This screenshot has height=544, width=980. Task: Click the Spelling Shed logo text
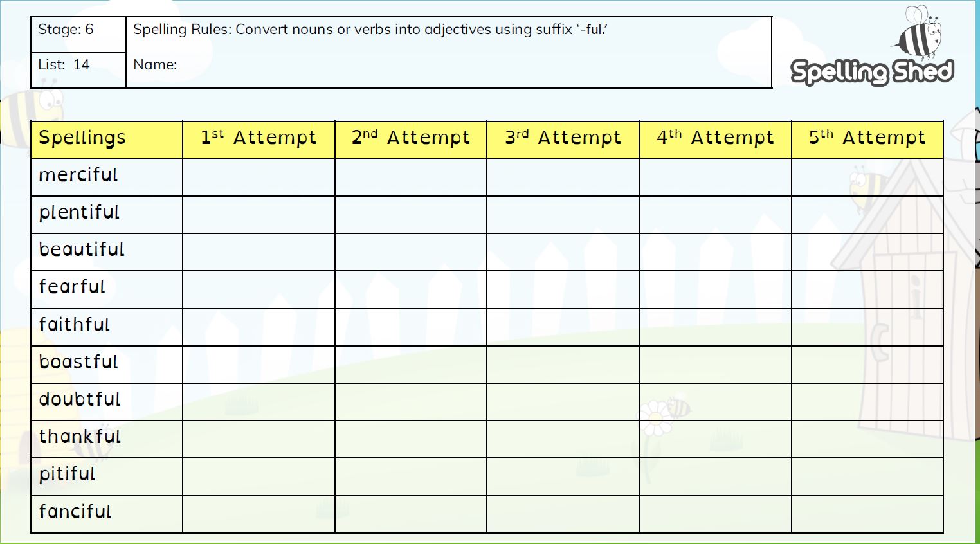pyautogui.click(x=872, y=71)
